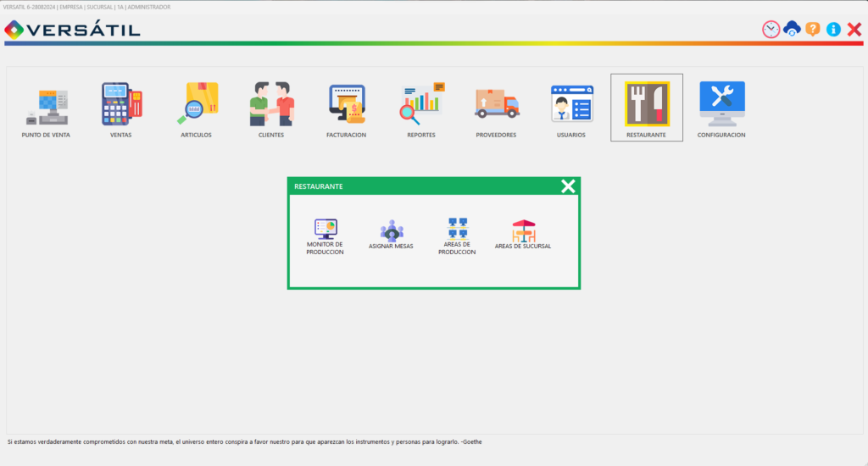Screen dimensions: 868x466
Task: Close the Restaurante panel with X
Action: point(568,186)
